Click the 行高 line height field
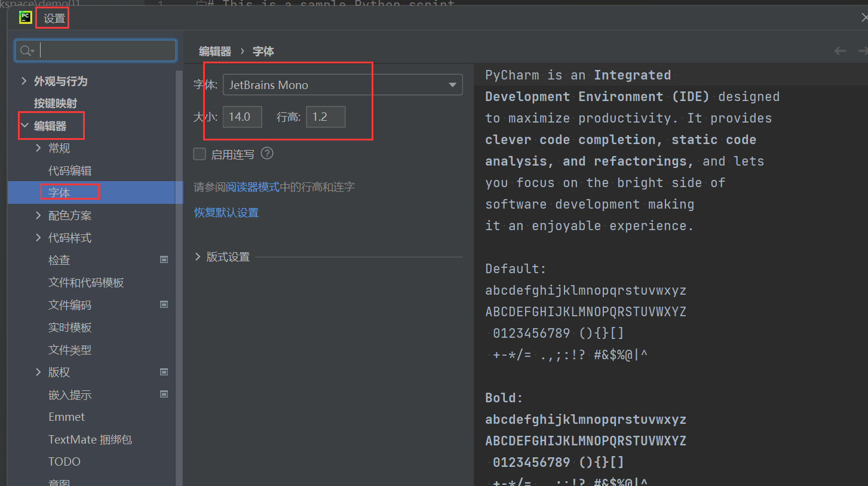 pos(326,117)
